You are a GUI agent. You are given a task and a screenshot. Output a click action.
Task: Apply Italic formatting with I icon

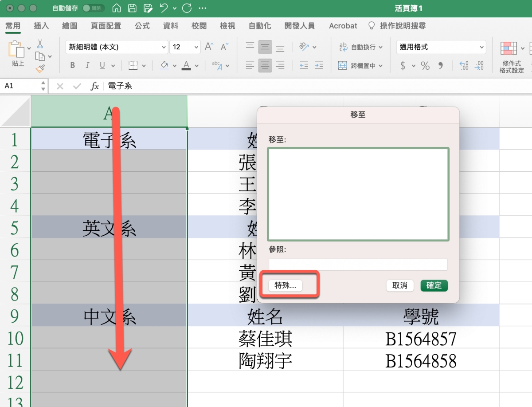(x=87, y=66)
